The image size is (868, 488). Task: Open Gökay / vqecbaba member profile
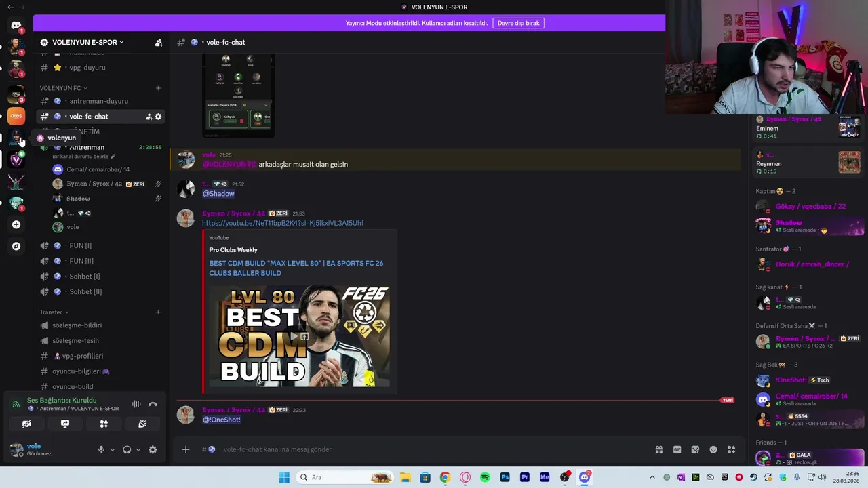[808, 207]
